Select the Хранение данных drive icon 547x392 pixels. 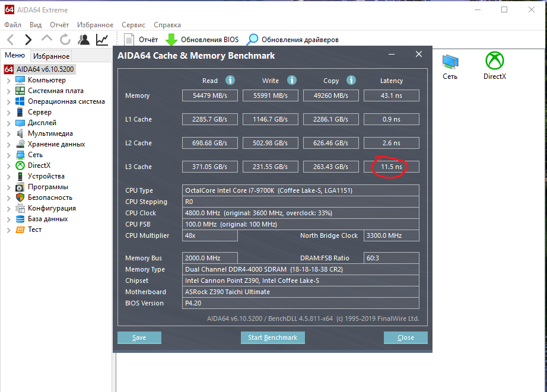coord(20,144)
